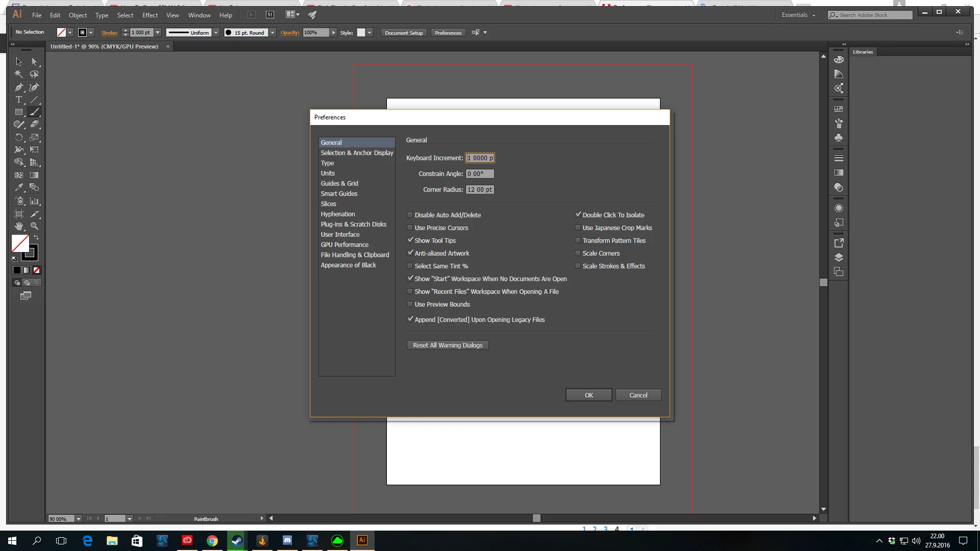The height and width of the screenshot is (551, 980).
Task: Open the stroke weight dropdown
Action: pos(158,33)
